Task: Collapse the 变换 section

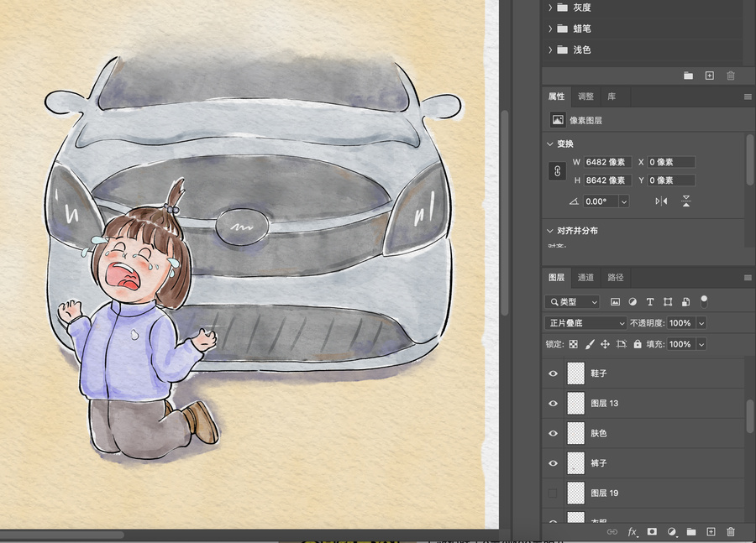Action: tap(549, 144)
